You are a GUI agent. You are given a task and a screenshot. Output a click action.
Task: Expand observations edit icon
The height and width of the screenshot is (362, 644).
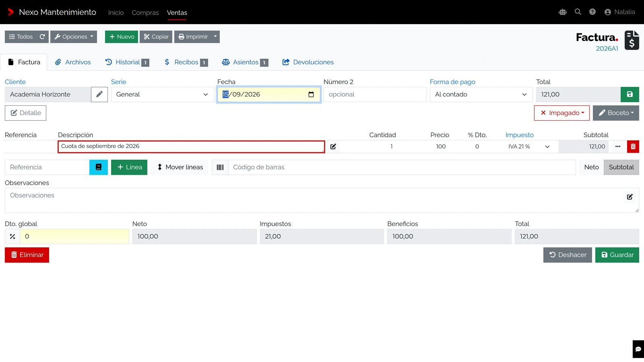tap(630, 197)
